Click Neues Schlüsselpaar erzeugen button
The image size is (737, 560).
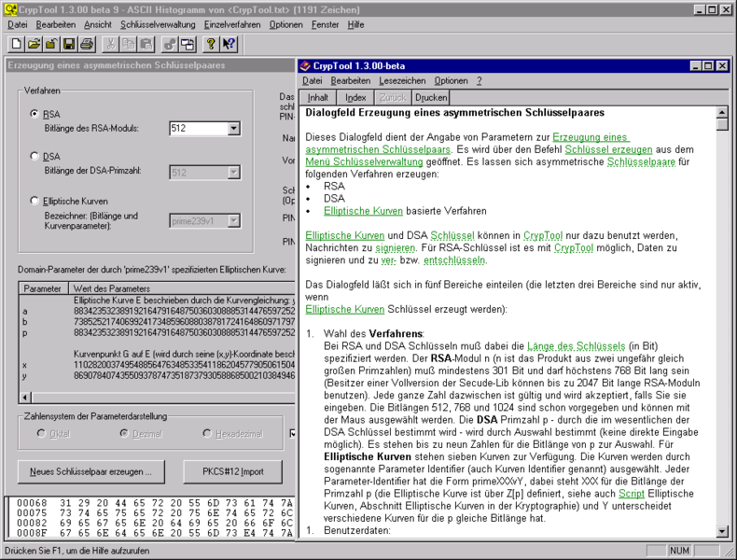(91, 471)
